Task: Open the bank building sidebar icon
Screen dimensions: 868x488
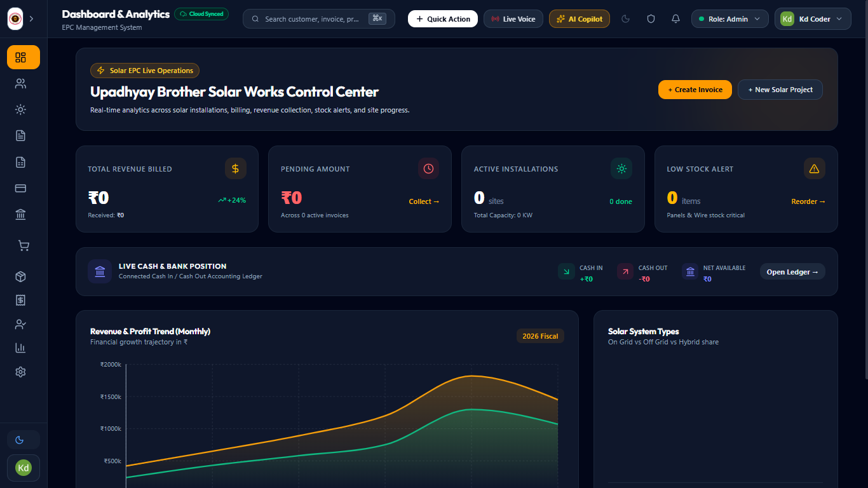Action: click(20, 214)
